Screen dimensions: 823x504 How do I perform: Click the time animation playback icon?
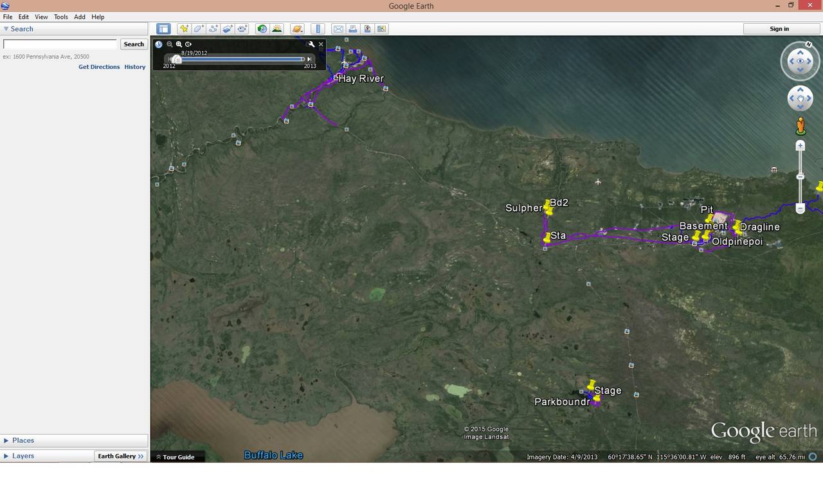coord(188,44)
